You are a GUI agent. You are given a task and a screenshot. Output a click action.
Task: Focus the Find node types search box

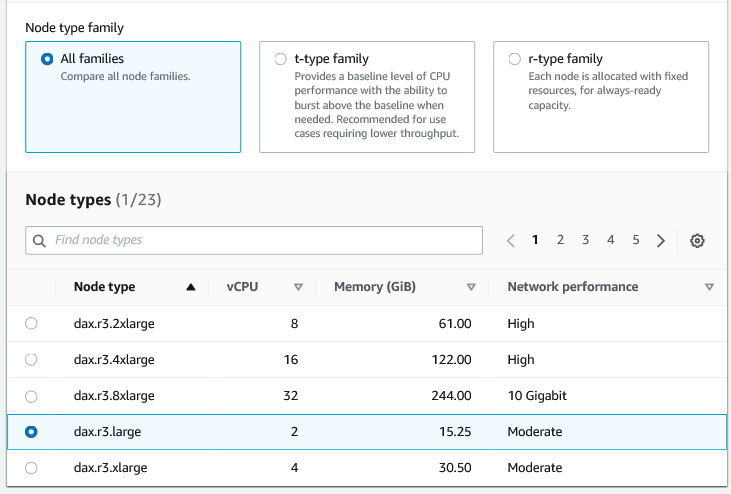point(265,240)
